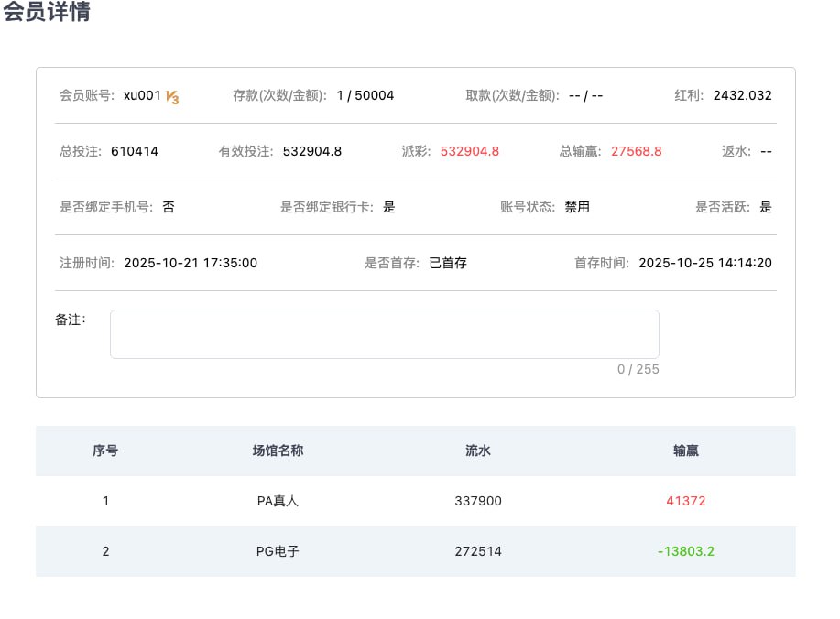Click the red 派彩 amount 532904.8
The image size is (840, 619).
pyautogui.click(x=469, y=151)
